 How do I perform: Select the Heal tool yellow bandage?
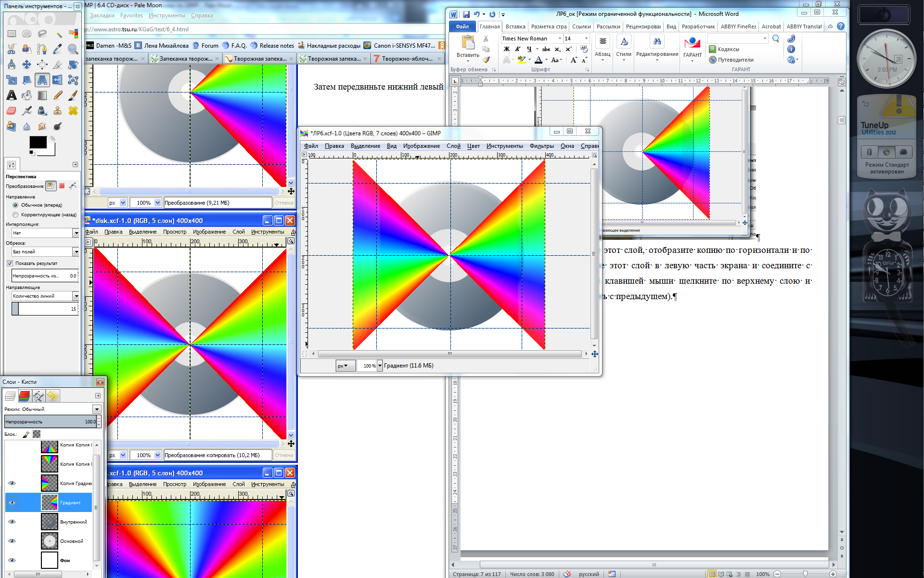click(x=73, y=111)
